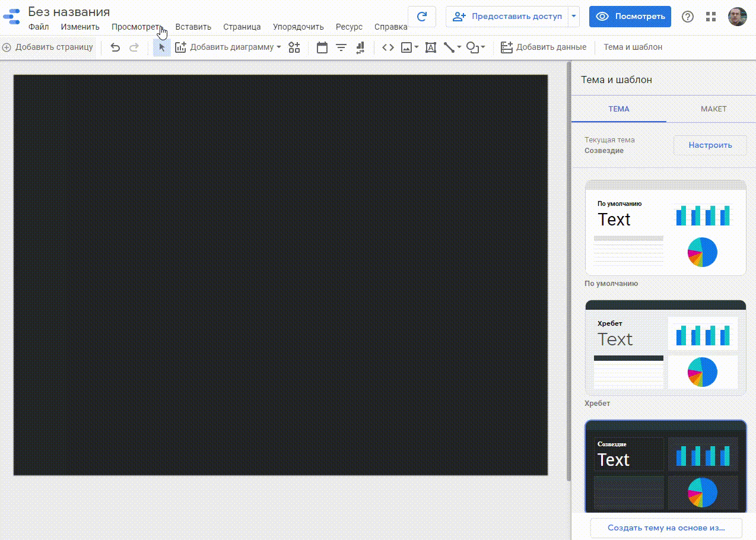Open the help question mark icon
The height and width of the screenshot is (540, 756).
coord(687,17)
